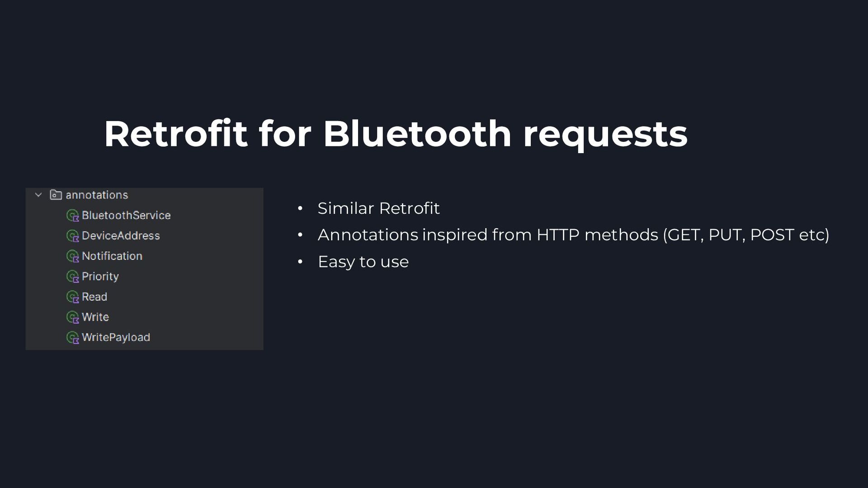Open the BluetoothService file
Screen dimensions: 868x488
(x=126, y=216)
